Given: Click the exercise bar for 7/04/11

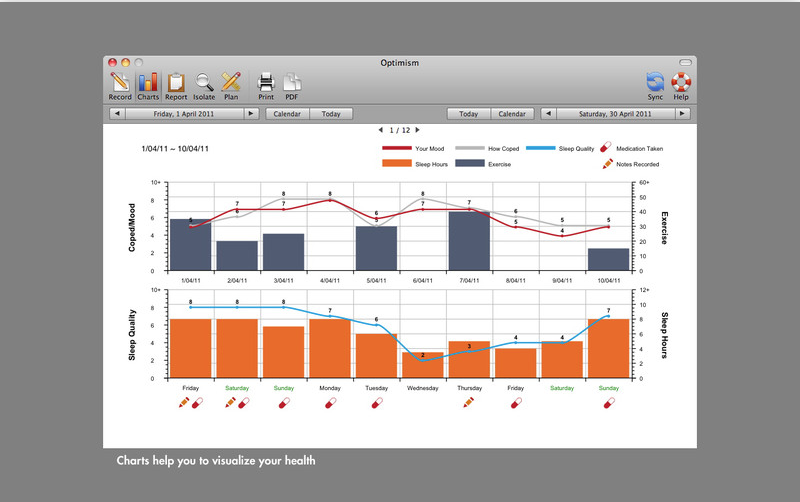Looking at the screenshot, I should click(469, 241).
